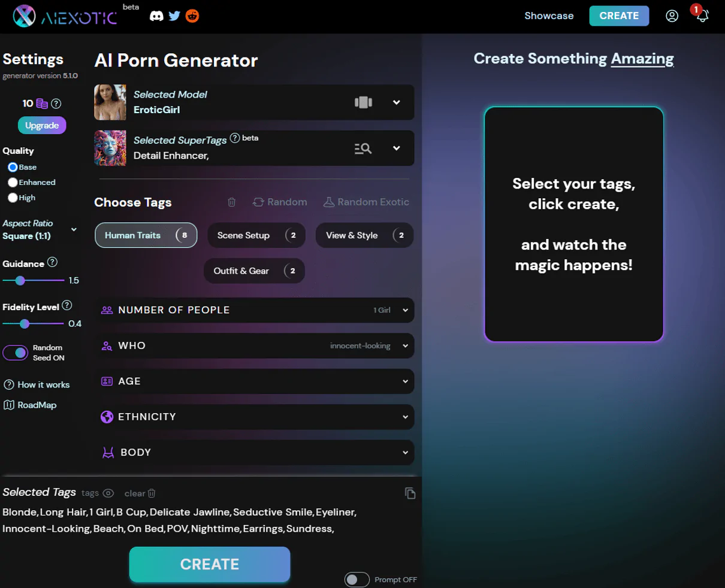
Task: Click the underlined Amazing word
Action: point(642,59)
